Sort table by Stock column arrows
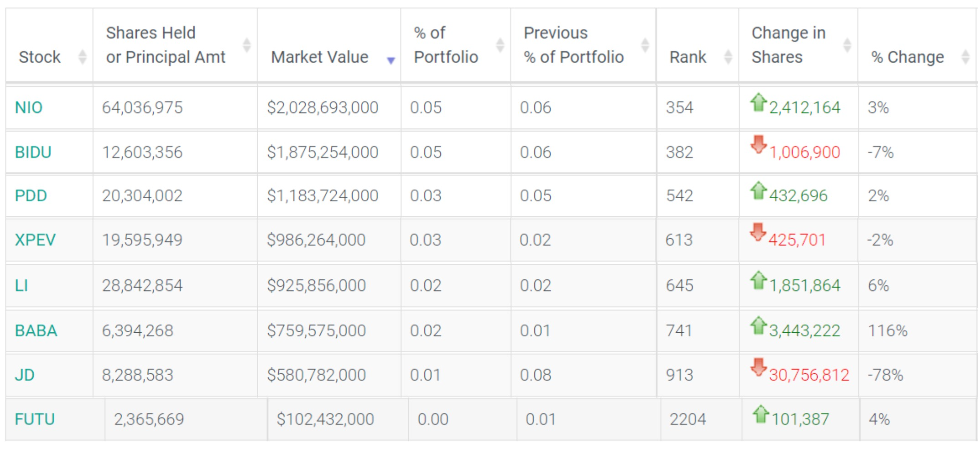This screenshot has height=450, width=980. [x=83, y=57]
